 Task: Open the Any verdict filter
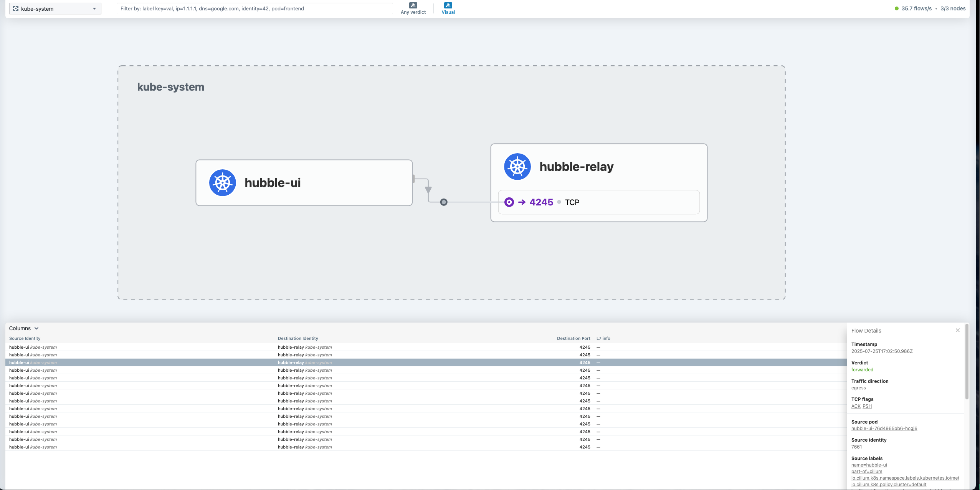413,8
